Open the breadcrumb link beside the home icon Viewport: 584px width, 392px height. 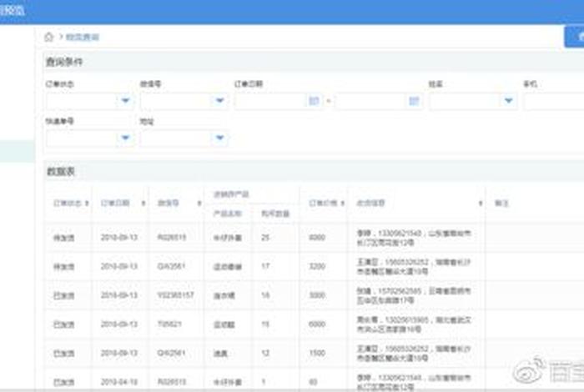[83, 37]
